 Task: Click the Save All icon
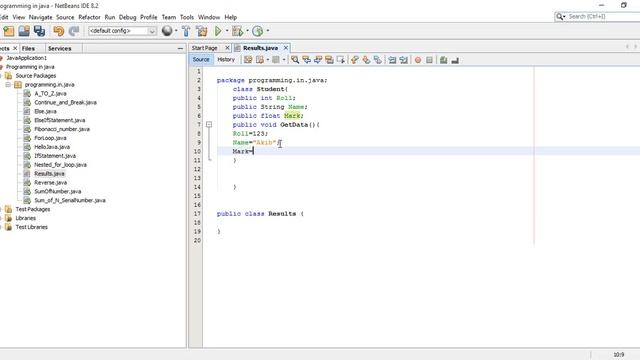40,31
